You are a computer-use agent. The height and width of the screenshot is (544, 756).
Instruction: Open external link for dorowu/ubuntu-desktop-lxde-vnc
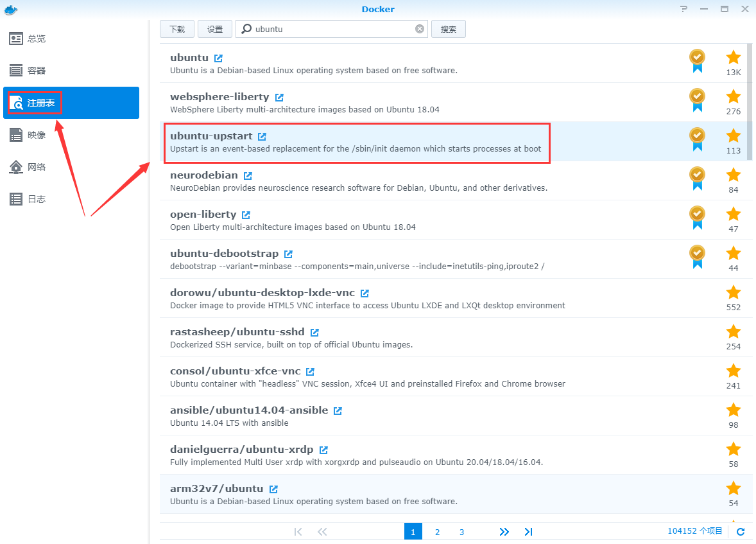[365, 294]
